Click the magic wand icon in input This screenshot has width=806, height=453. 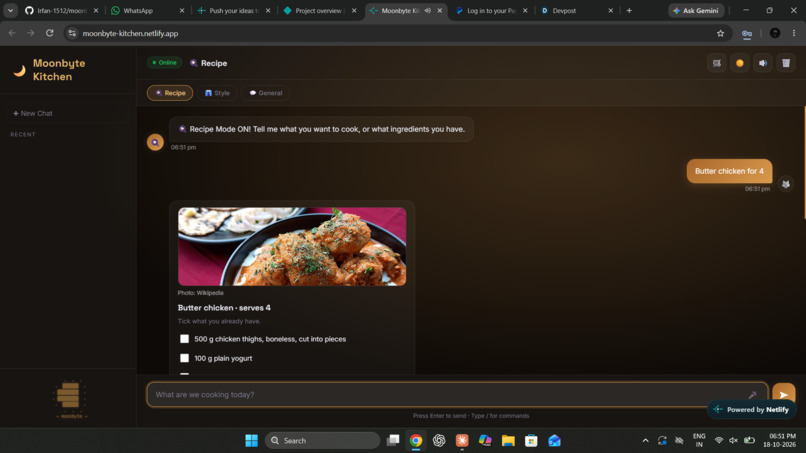(752, 395)
